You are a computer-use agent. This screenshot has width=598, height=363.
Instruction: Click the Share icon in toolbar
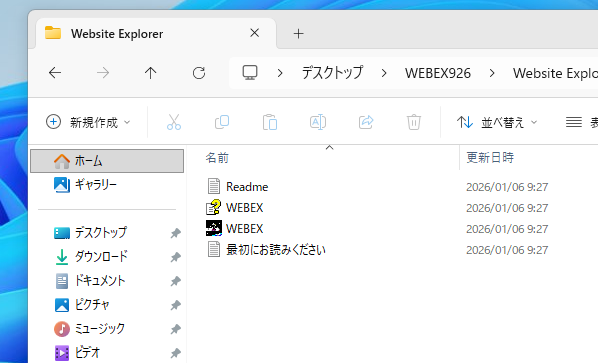pyautogui.click(x=366, y=122)
